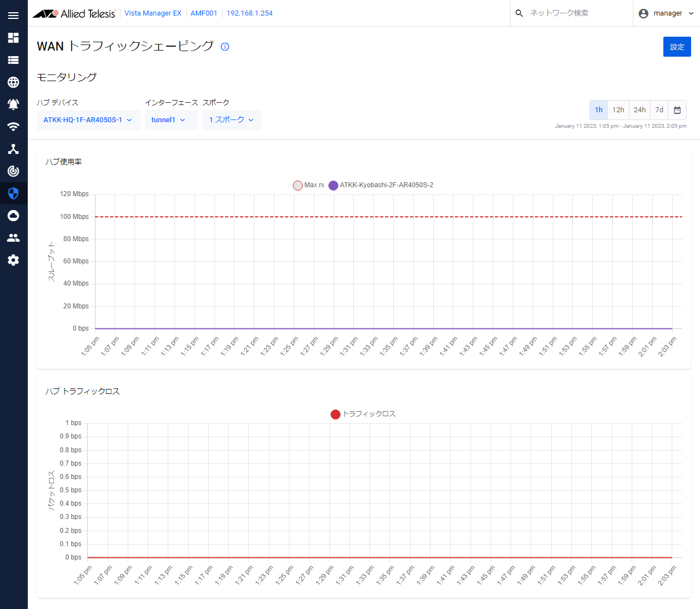Open the shield security icon in sidebar
Viewport: 700px width, 609px height.
tap(13, 193)
